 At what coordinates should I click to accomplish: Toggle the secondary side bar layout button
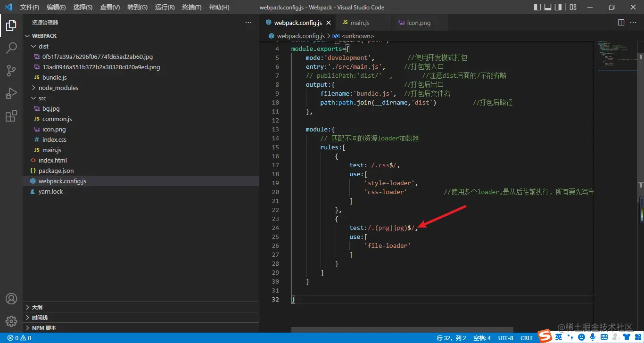(x=558, y=7)
